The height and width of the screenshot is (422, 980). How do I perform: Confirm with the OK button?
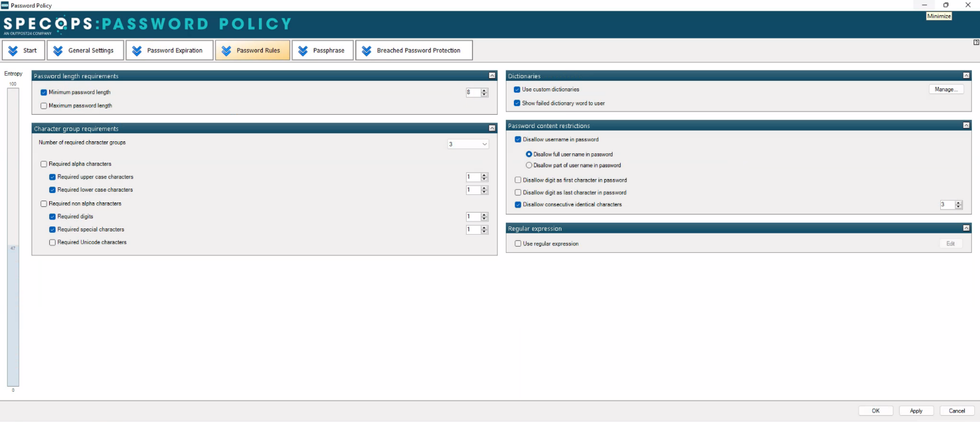pyautogui.click(x=876, y=411)
